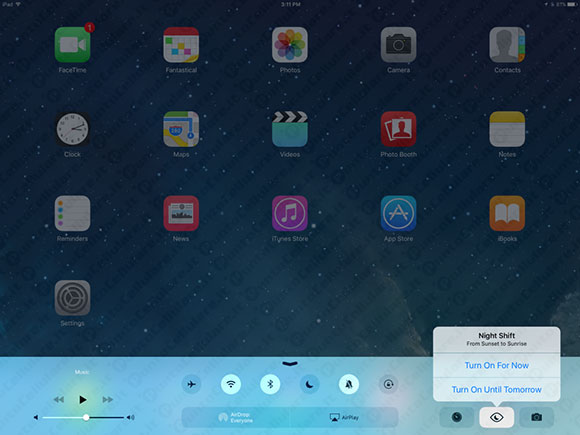Launch Photo Booth

point(398,129)
